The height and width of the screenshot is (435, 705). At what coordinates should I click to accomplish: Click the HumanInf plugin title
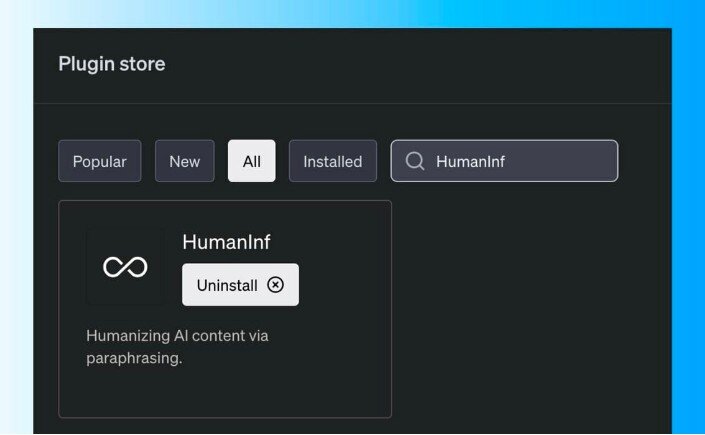[226, 242]
